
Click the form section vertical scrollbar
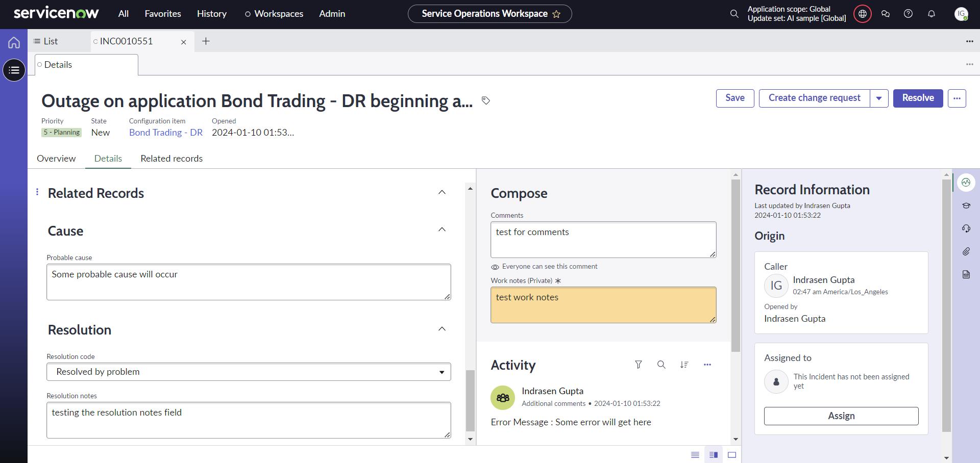point(470,400)
